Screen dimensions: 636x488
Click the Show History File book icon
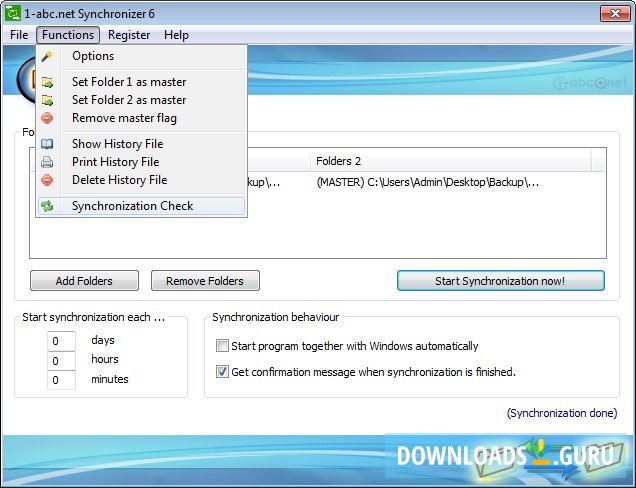coord(47,144)
